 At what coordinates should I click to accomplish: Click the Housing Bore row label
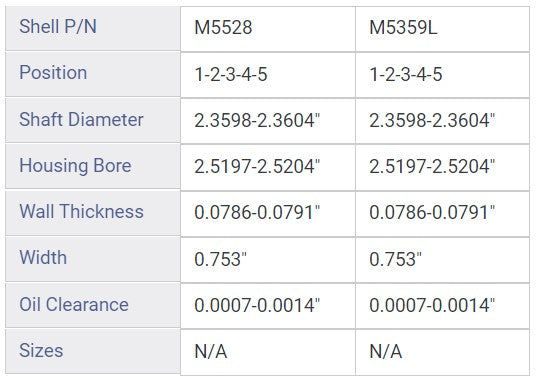[x=93, y=167]
